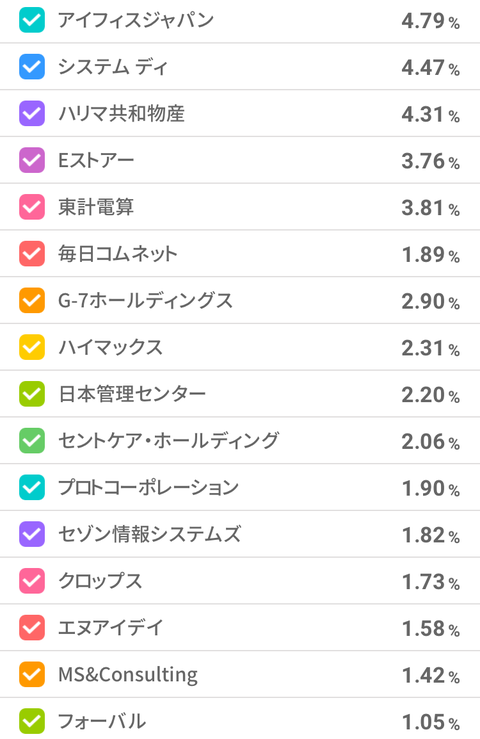Toggle the 毎日コムネット red checkbox

pos(32,254)
